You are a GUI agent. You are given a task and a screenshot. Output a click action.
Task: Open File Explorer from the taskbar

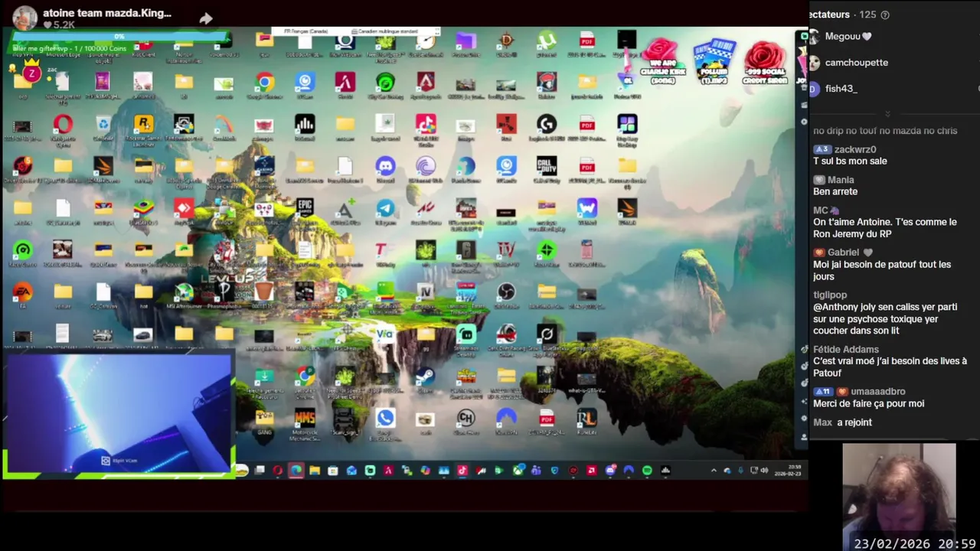315,471
